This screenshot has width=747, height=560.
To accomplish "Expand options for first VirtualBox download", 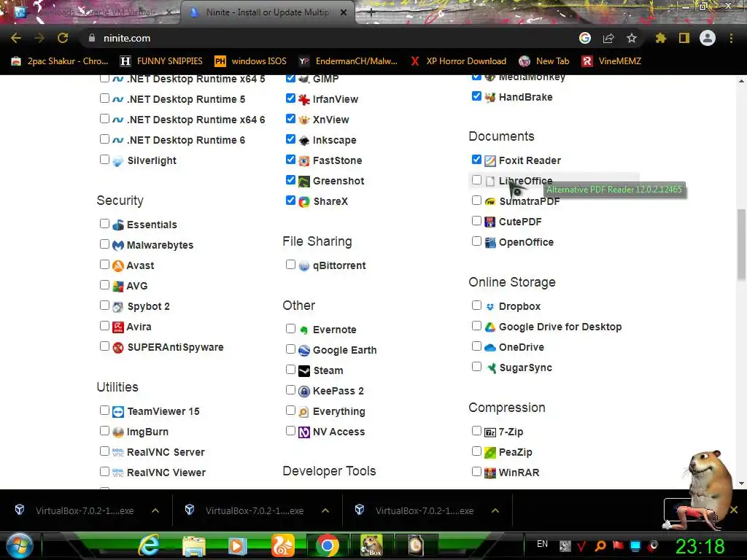I will [x=155, y=510].
